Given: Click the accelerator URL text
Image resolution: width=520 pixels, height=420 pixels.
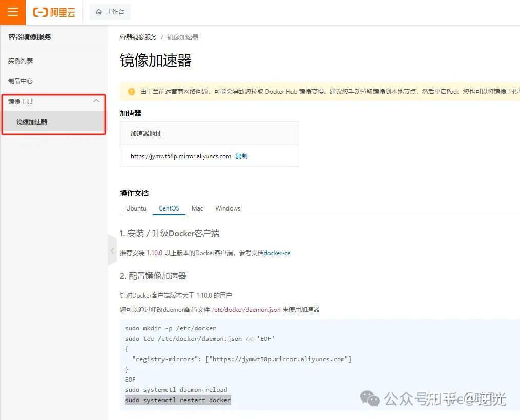Looking at the screenshot, I should tap(181, 156).
